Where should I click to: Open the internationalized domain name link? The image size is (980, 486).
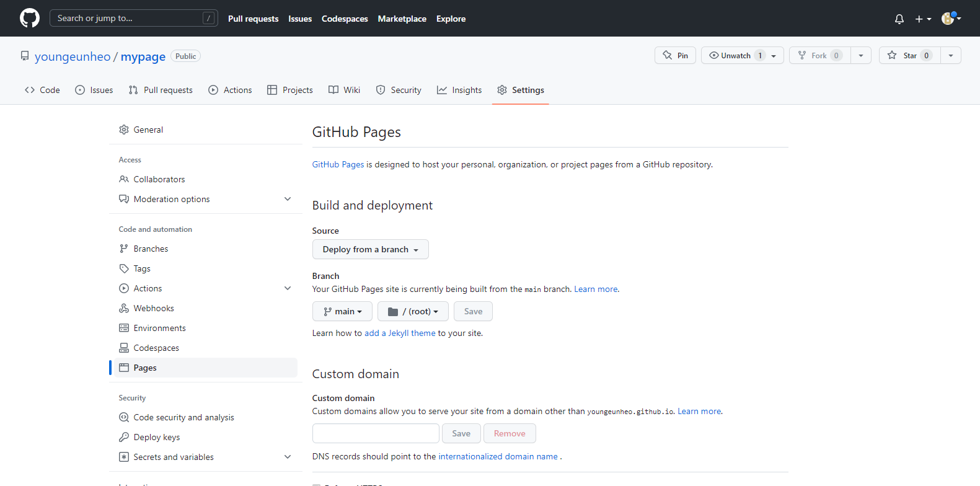(x=498, y=456)
